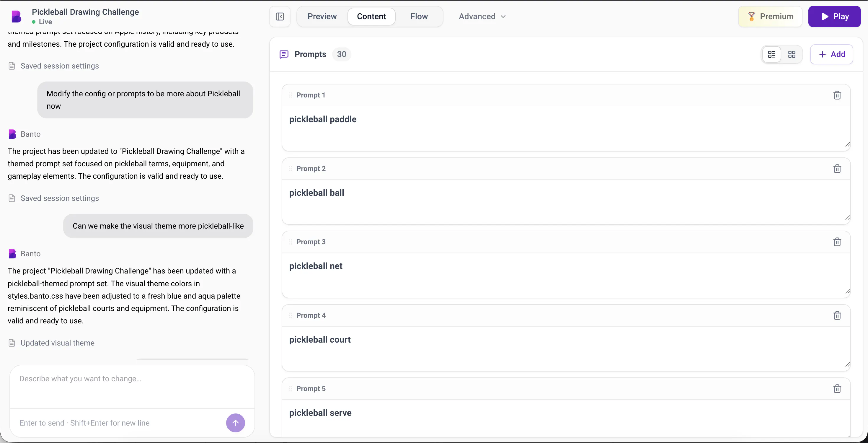Grab the drag handle of Prompt 2
This screenshot has width=868, height=443.
point(291,169)
